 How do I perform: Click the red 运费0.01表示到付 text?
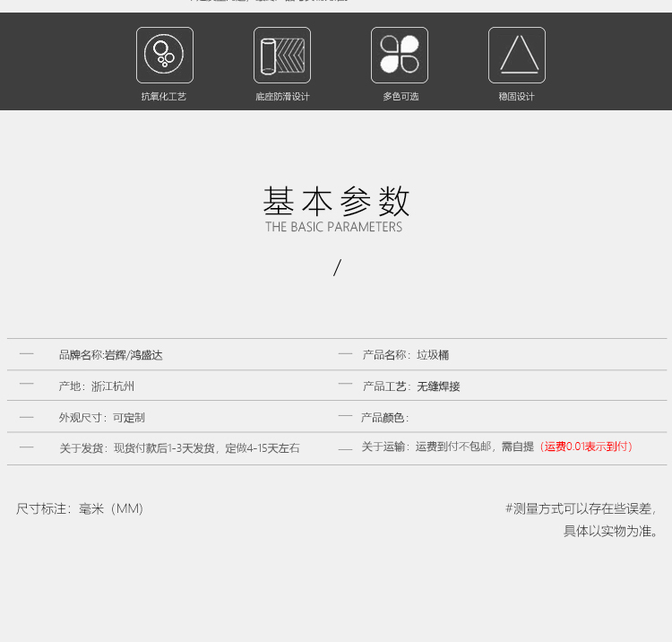click(x=587, y=447)
